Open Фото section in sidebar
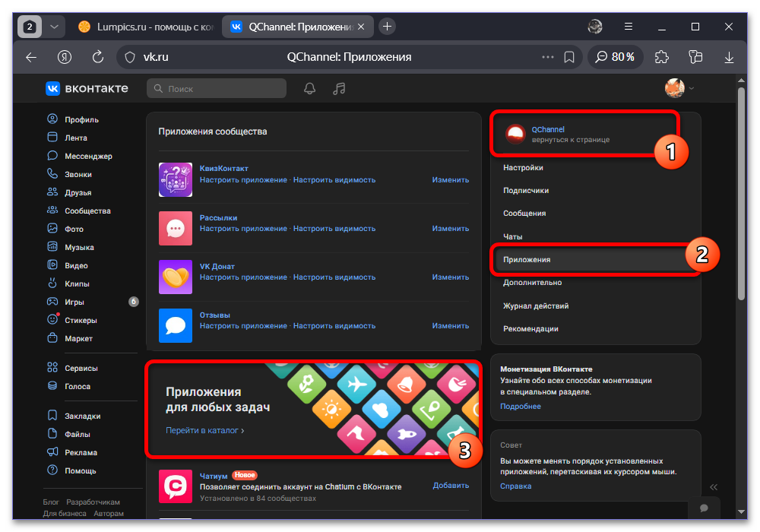The width and height of the screenshot is (760, 532). click(x=65, y=229)
